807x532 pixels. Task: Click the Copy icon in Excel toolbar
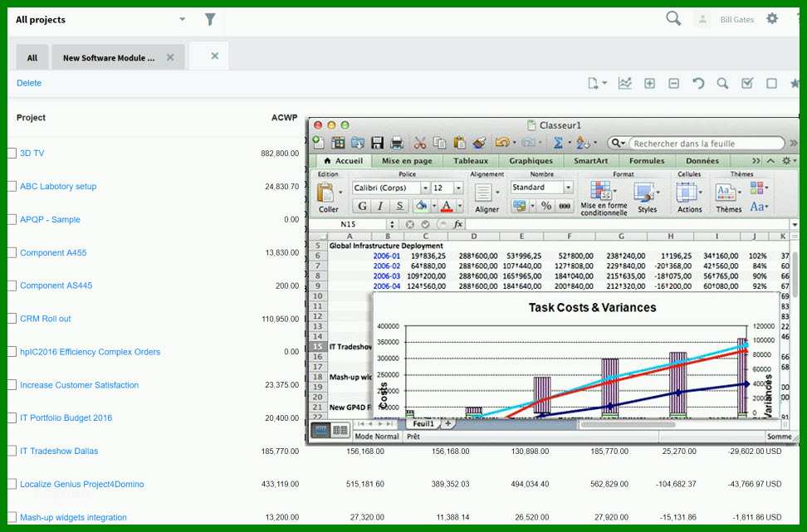point(439,143)
